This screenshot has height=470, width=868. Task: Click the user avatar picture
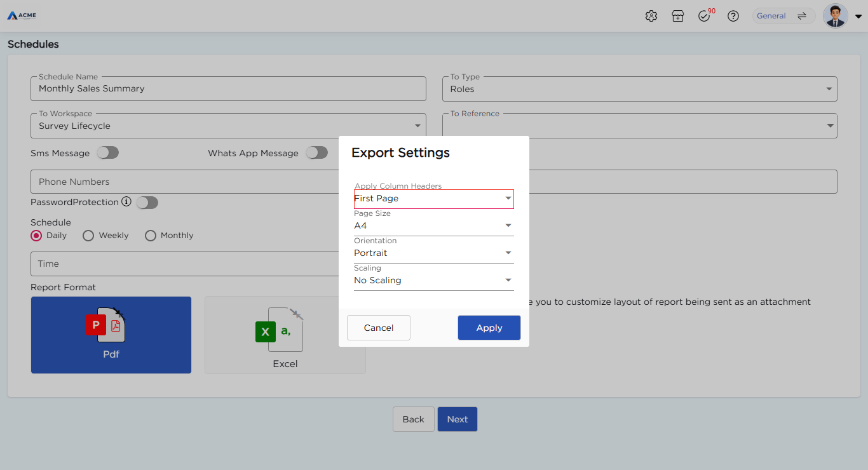(x=836, y=16)
